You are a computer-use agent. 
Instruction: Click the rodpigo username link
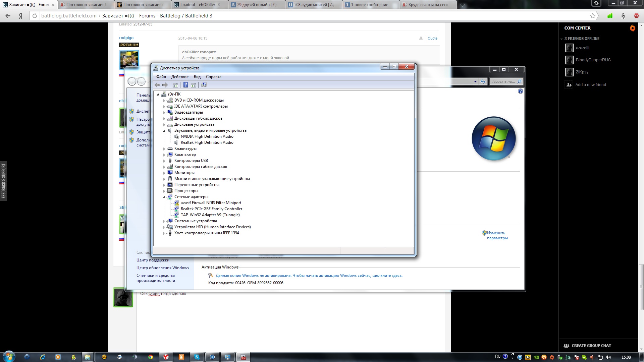(x=126, y=38)
